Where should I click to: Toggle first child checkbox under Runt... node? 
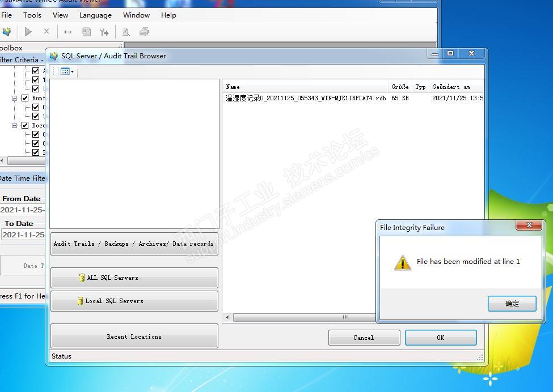[x=36, y=107]
